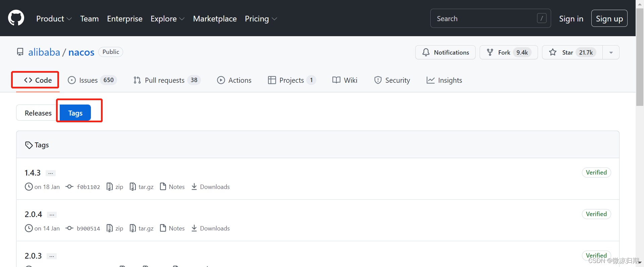This screenshot has height=267, width=644.
Task: Open Downloads for tag 1.4.3
Action: click(211, 187)
